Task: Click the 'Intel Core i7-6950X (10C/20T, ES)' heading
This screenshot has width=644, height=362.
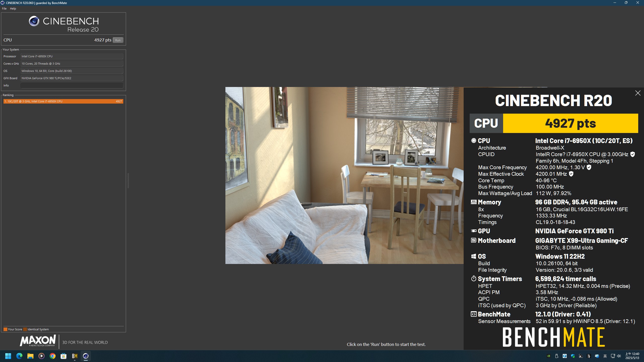Action: tap(584, 141)
